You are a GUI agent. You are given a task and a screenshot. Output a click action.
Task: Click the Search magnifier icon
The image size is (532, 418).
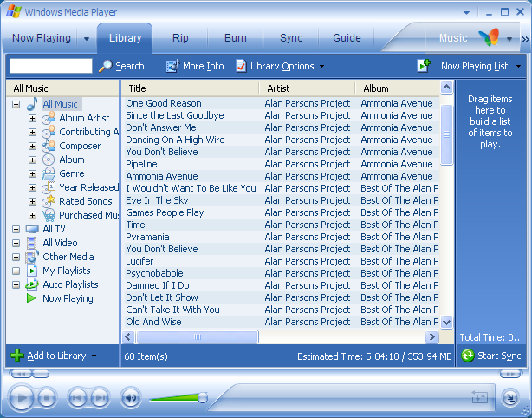pyautogui.click(x=105, y=66)
